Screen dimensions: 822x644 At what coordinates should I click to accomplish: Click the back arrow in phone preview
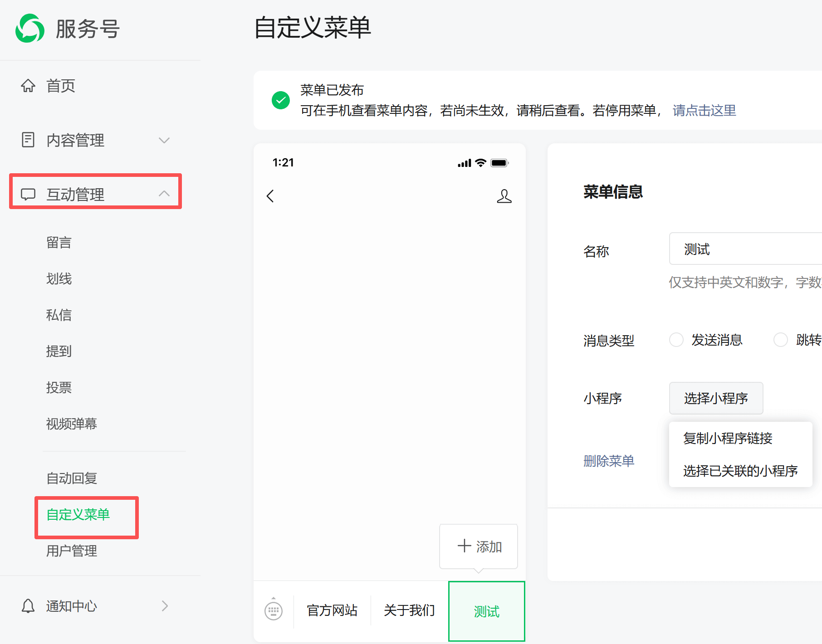[x=270, y=196]
